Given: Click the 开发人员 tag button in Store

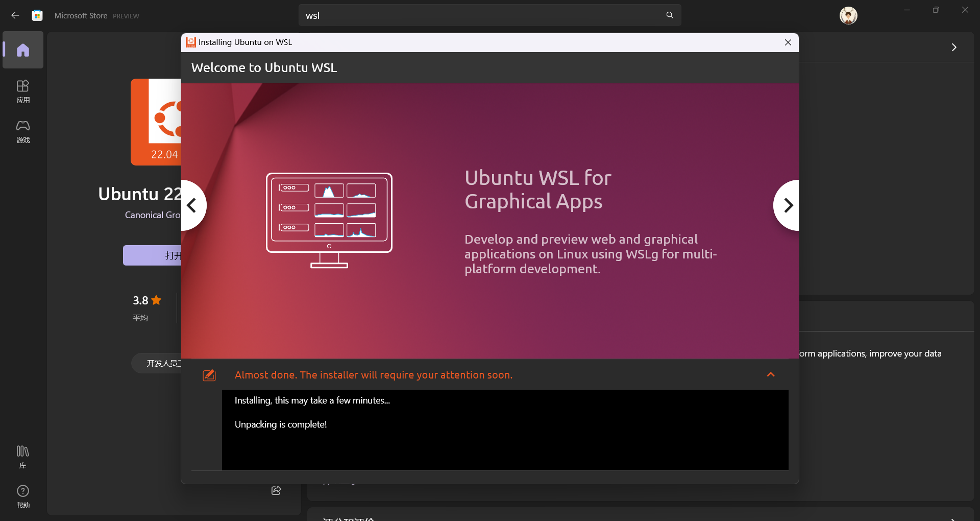Looking at the screenshot, I should tap(157, 363).
